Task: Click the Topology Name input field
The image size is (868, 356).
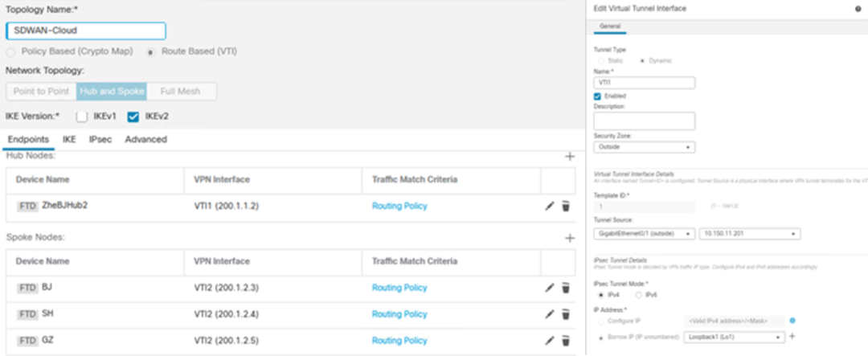Action: 85,31
